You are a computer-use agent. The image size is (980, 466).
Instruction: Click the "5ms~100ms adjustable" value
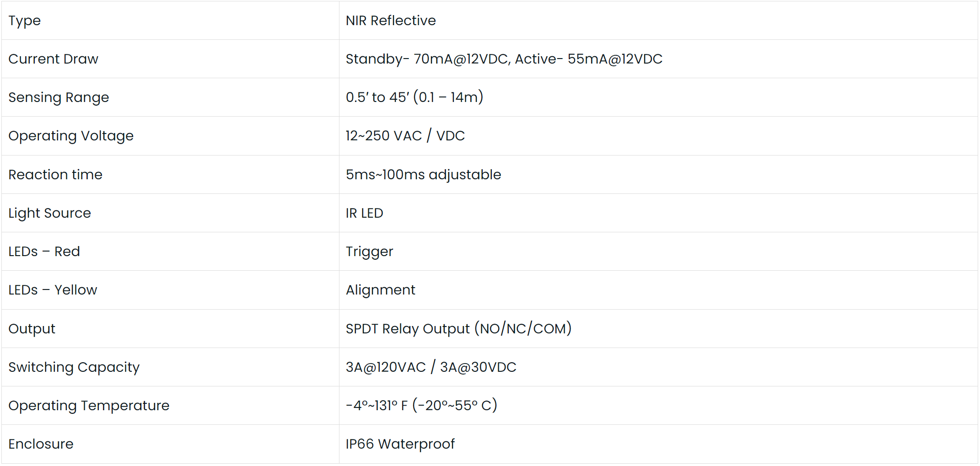(423, 175)
